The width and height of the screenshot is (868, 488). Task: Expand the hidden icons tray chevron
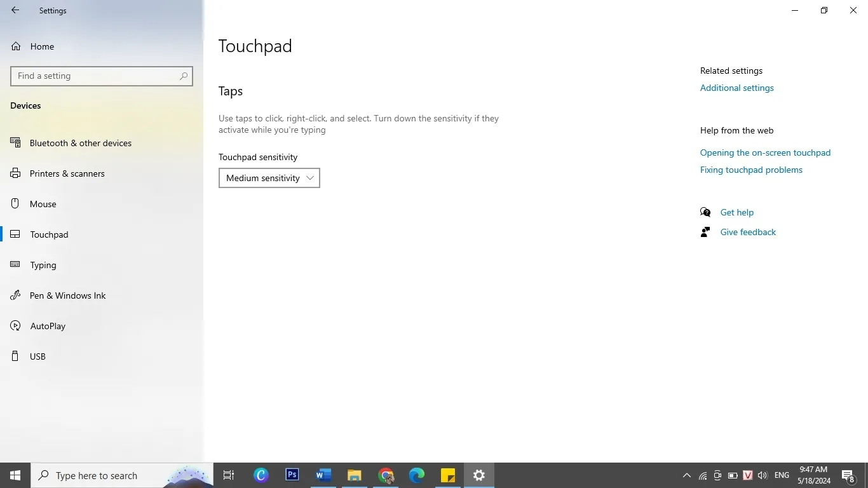[x=687, y=475]
